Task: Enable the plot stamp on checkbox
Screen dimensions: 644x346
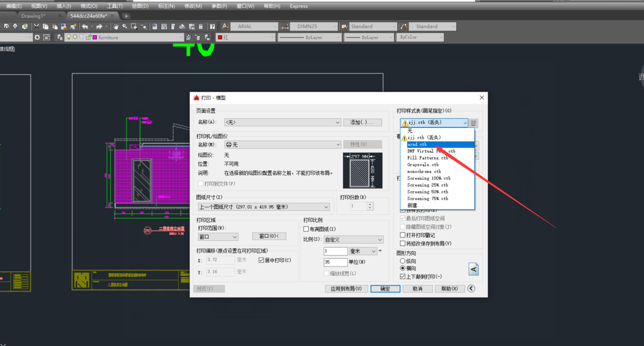Action: point(402,235)
